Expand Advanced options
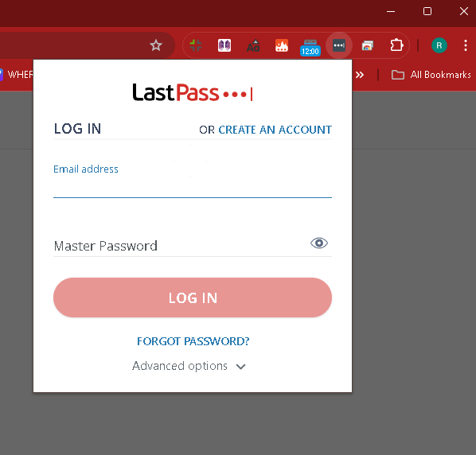476x455 pixels. 189,366
